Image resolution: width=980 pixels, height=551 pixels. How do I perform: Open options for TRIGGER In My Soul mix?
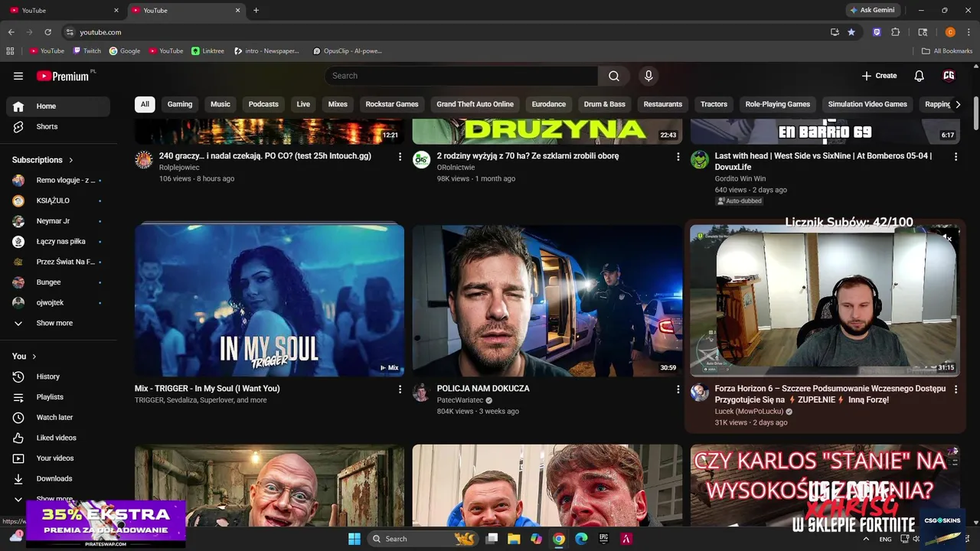[x=400, y=389]
